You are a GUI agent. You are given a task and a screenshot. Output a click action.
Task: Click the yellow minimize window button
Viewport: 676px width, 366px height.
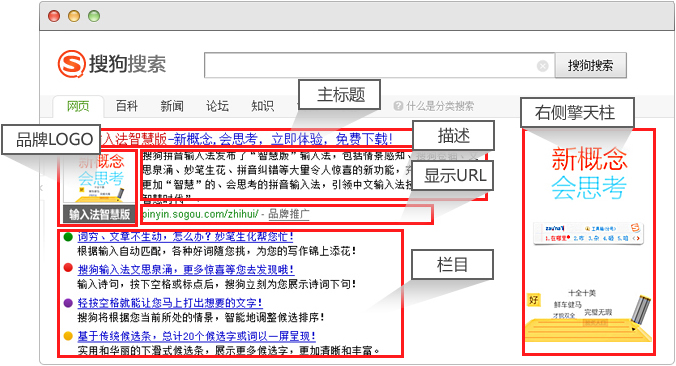coord(74,16)
